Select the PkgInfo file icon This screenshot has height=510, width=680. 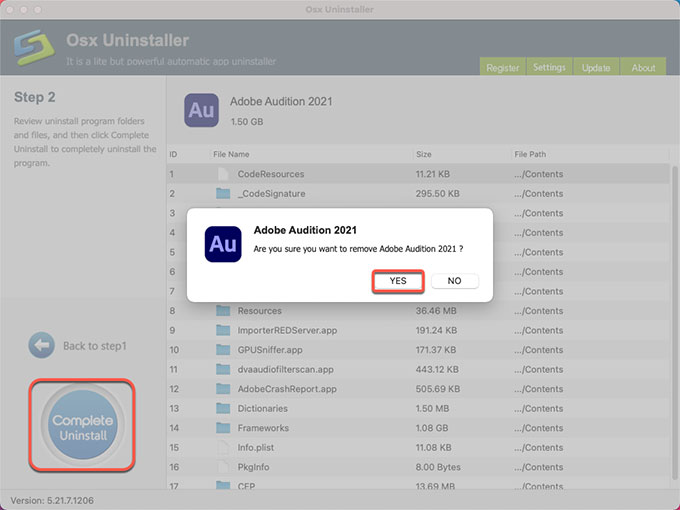point(223,467)
